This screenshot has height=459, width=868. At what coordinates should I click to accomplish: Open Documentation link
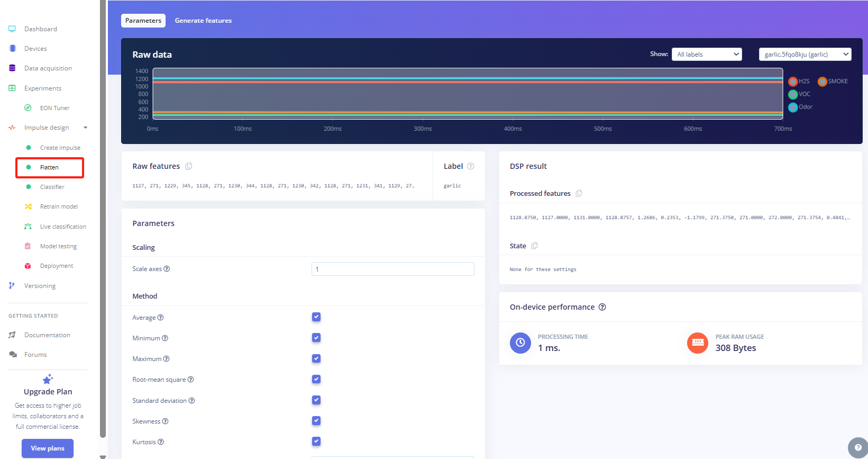[x=47, y=335]
